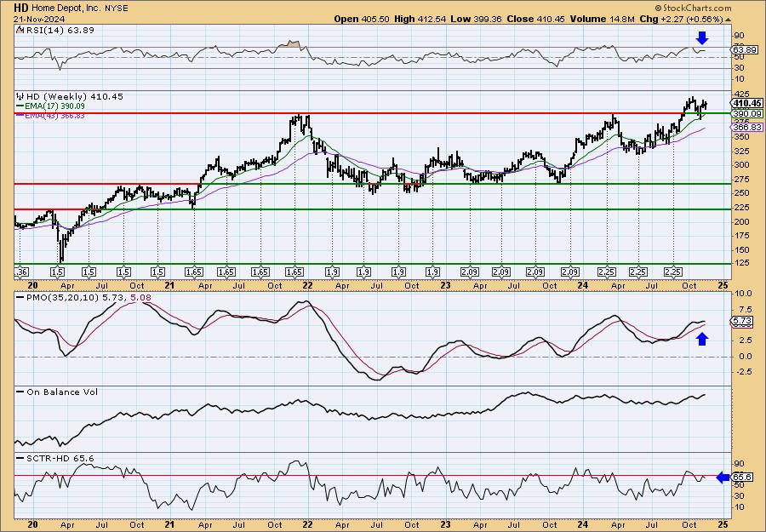The height and width of the screenshot is (532, 766).
Task: Click the bold HD ticker symbol in the header
Action: click(21, 8)
